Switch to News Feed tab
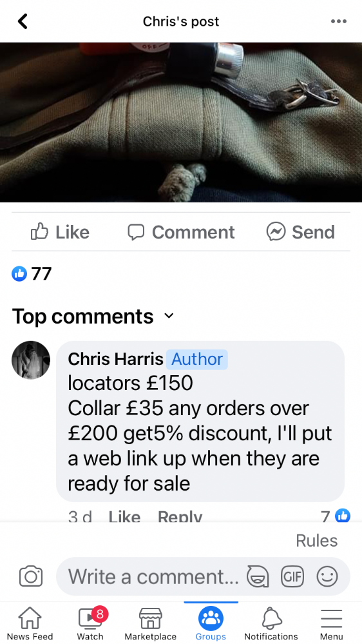 [x=30, y=623]
